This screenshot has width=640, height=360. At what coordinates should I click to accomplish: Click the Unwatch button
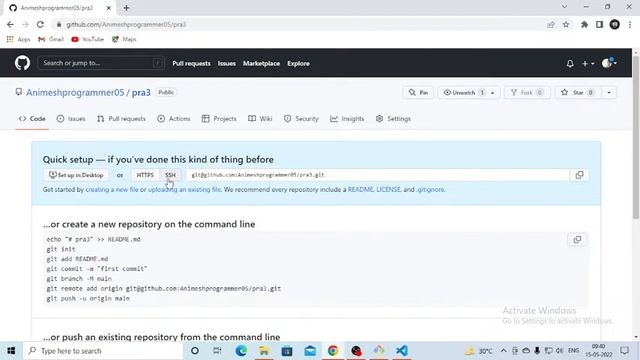tap(464, 93)
